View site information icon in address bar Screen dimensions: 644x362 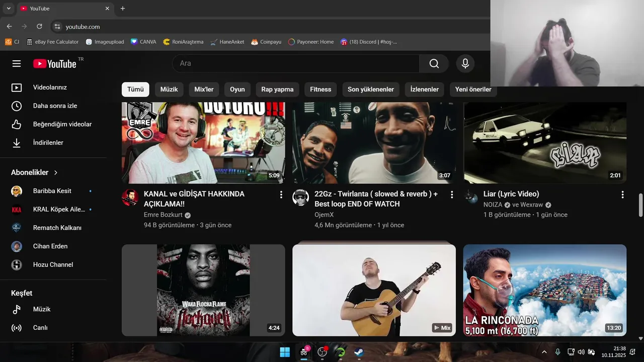pos(57,27)
